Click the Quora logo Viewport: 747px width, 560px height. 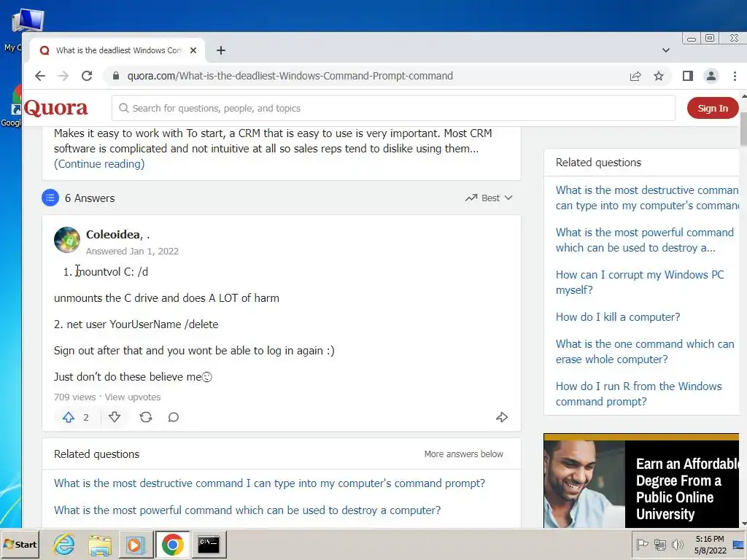point(55,108)
